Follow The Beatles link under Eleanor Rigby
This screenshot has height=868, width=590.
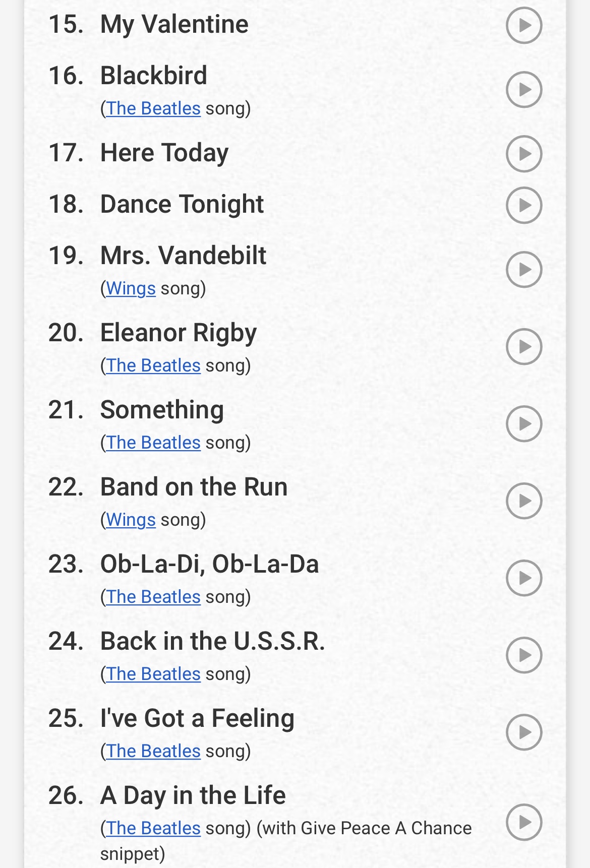click(x=153, y=365)
